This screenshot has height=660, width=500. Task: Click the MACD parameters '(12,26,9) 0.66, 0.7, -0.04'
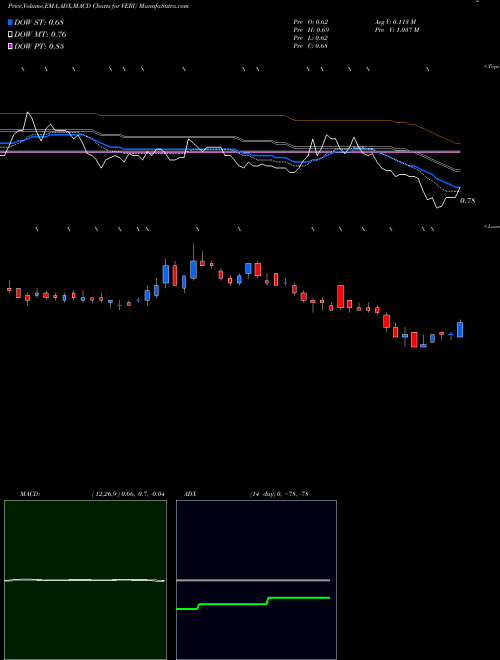click(x=128, y=494)
